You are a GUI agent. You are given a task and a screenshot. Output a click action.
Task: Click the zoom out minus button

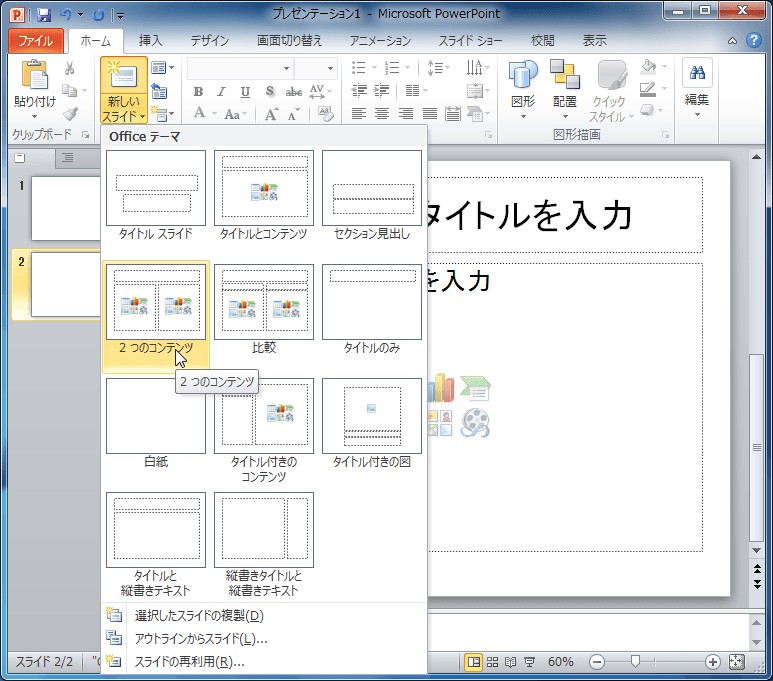pos(597,662)
